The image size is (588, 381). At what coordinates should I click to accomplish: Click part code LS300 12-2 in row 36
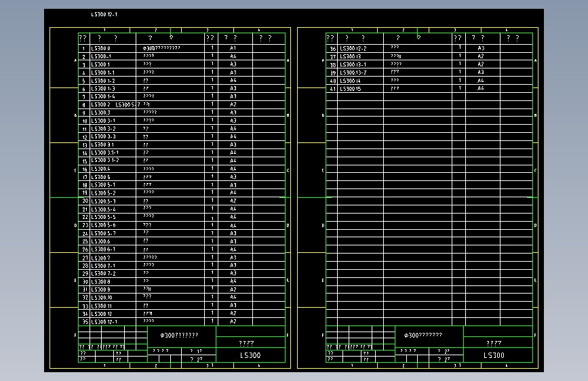[353, 48]
